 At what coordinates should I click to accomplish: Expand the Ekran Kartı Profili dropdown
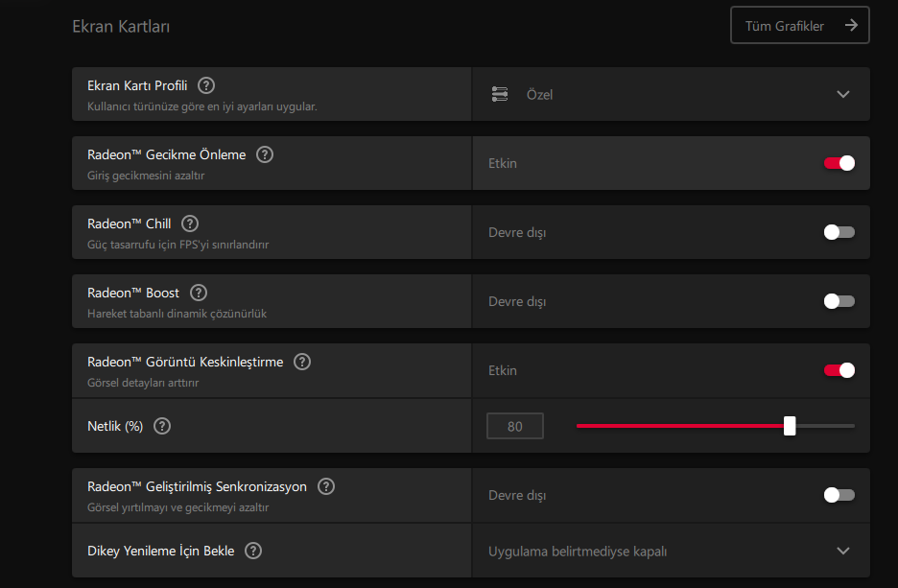(843, 94)
